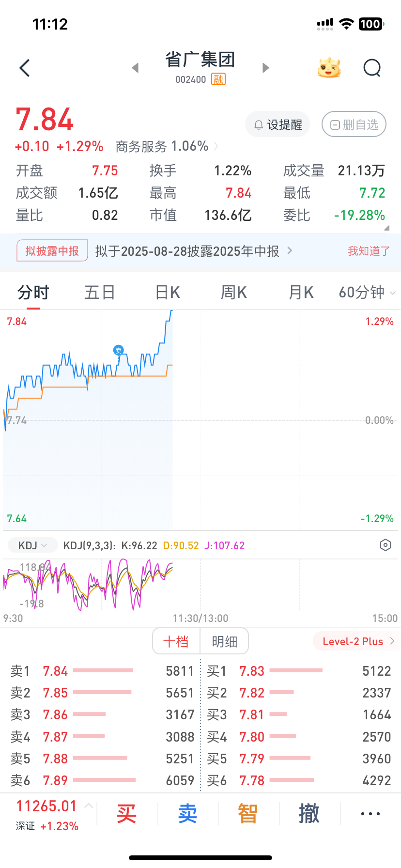Select 买2 price 7.82 row
401x868 pixels.
pyautogui.click(x=299, y=693)
